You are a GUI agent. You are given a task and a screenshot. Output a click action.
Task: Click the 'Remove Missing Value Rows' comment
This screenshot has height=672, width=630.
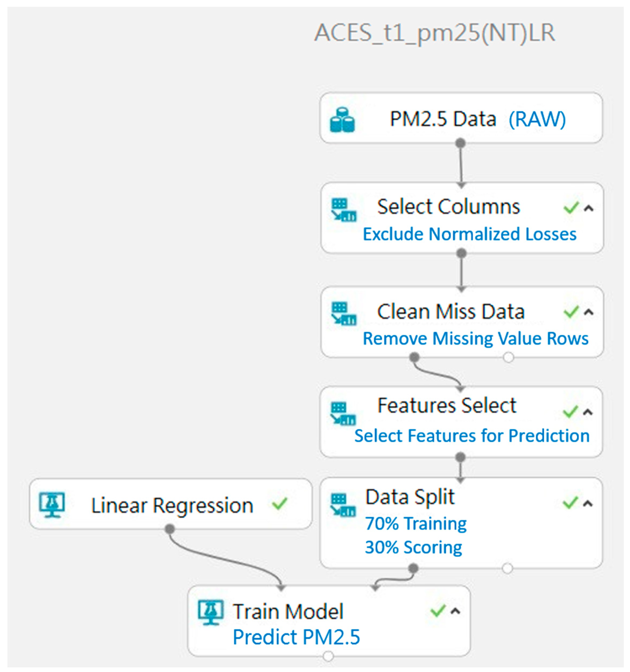476,338
